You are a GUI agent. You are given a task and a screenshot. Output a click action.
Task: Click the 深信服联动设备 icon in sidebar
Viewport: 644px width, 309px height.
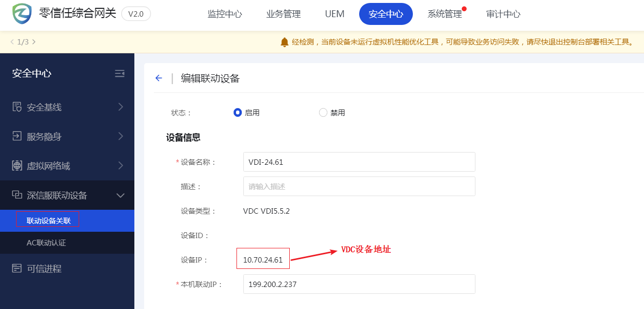click(17, 195)
